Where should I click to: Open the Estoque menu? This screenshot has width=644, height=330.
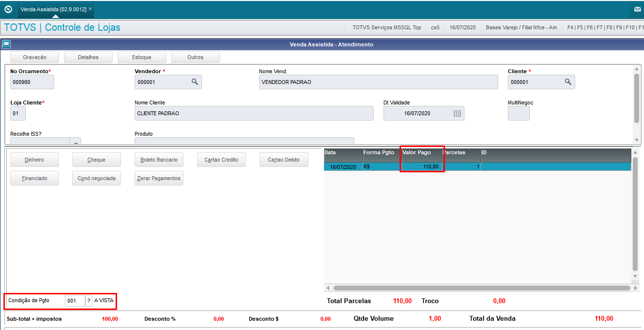tap(142, 57)
